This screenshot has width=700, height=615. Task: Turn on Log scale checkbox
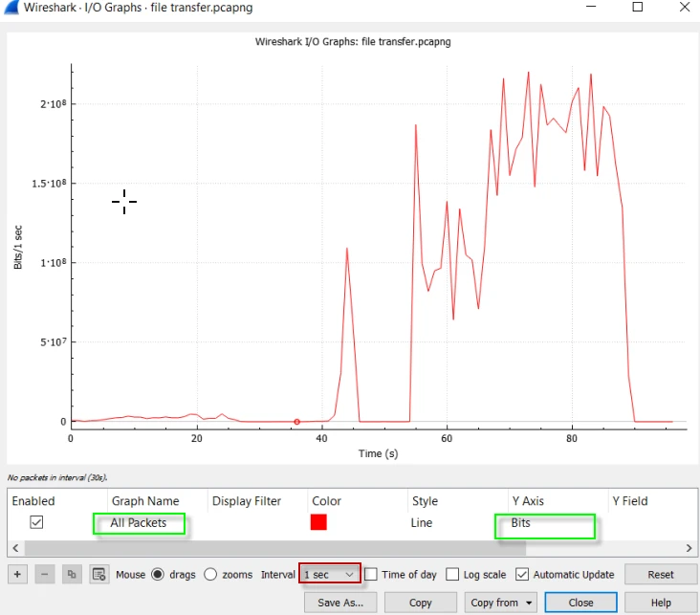pyautogui.click(x=453, y=575)
